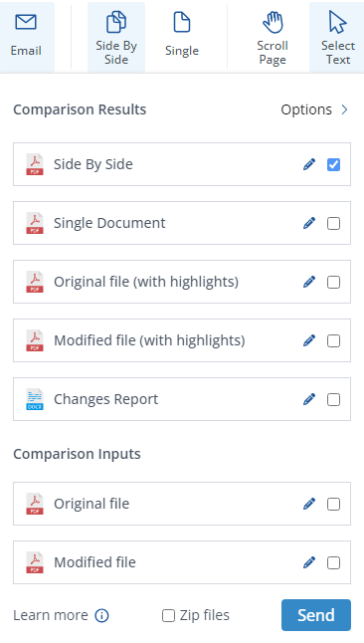Screen dimensions: 364x643
Task: Expand the Options chevron
Action: (x=345, y=109)
